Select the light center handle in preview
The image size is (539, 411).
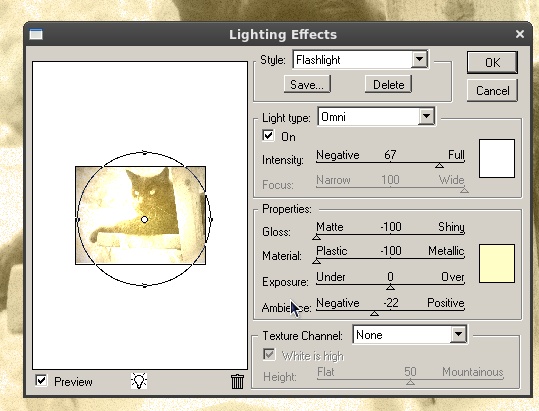point(144,219)
